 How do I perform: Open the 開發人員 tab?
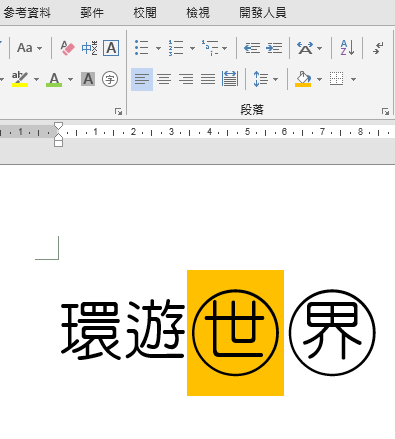pos(263,13)
